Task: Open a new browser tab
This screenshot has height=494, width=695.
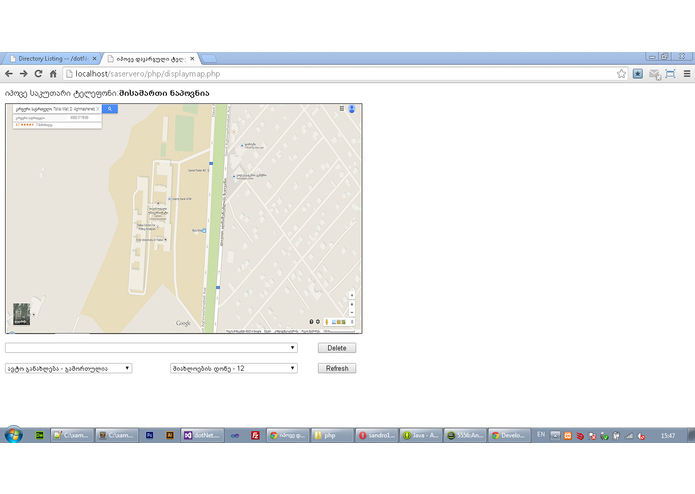Action: [x=209, y=58]
